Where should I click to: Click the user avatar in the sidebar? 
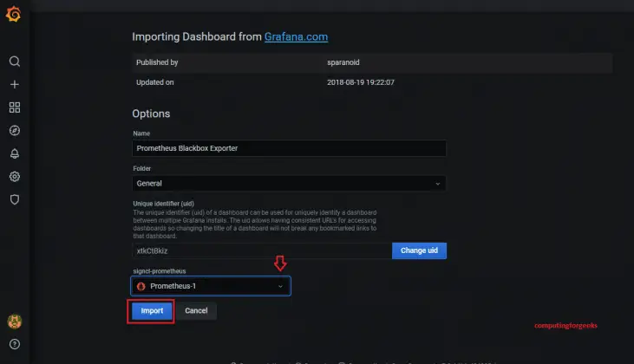click(x=14, y=322)
